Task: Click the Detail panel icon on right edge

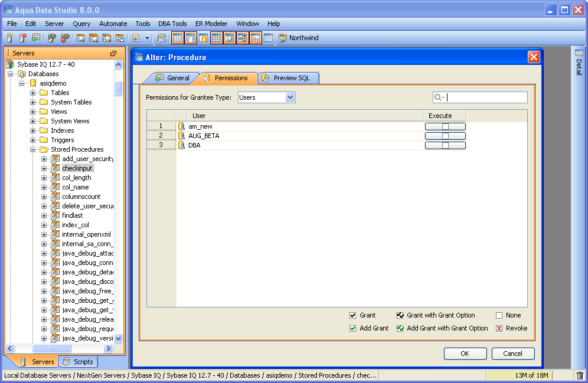Action: click(579, 53)
